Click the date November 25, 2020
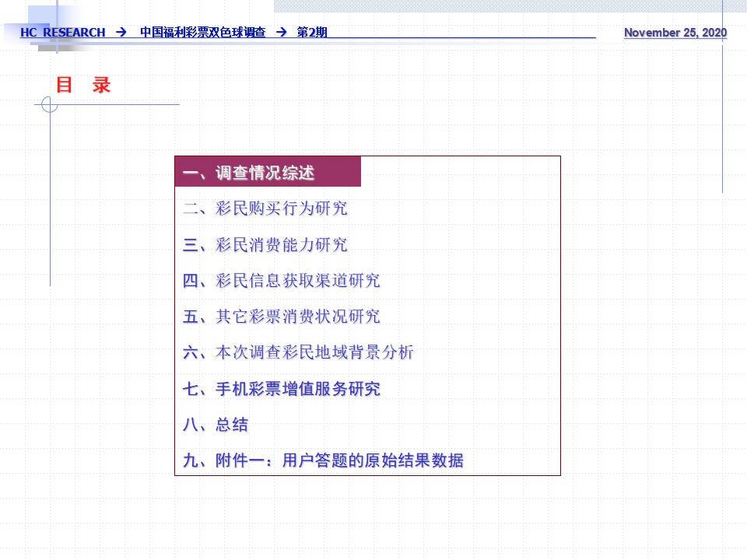The height and width of the screenshot is (560, 747). (675, 33)
